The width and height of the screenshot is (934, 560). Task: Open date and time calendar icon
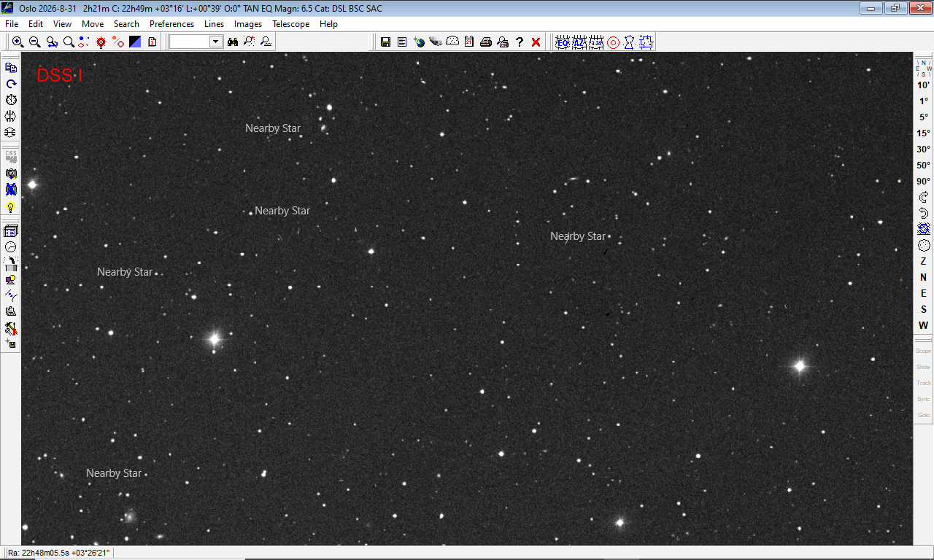pos(469,42)
